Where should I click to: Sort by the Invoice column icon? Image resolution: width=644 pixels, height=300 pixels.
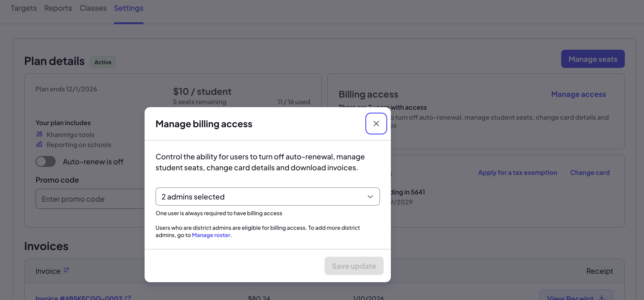66,270
